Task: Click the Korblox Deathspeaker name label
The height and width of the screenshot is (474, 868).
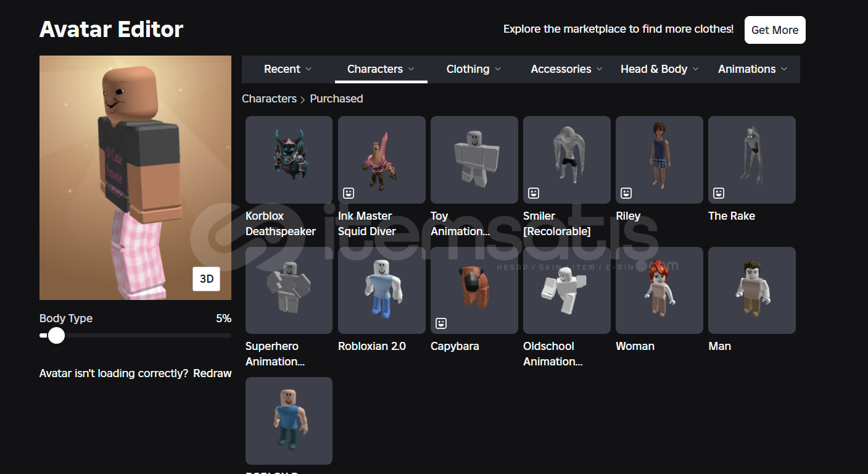Action: coord(281,223)
